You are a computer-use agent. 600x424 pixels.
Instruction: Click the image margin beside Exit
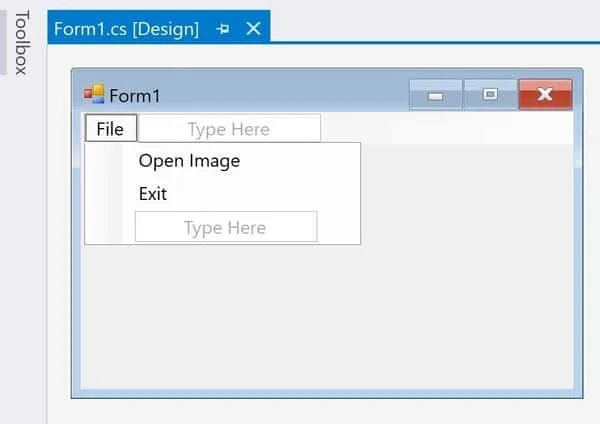click(x=103, y=194)
